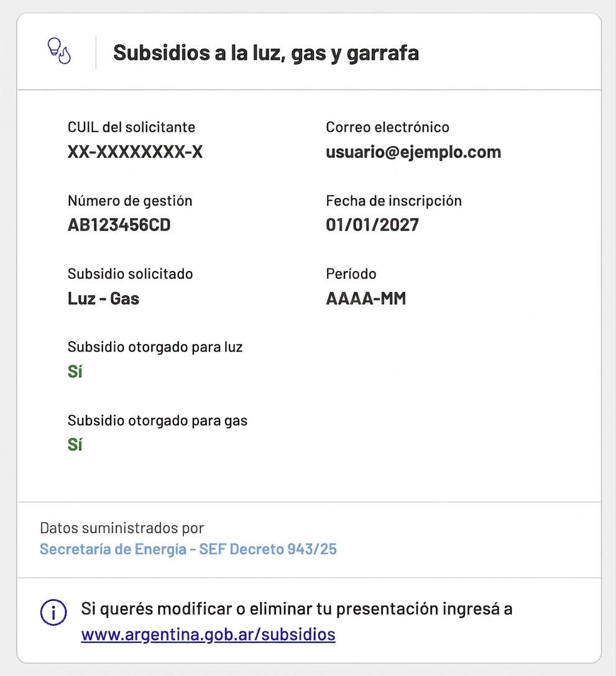This screenshot has width=616, height=676.
Task: Click the CUIL del solicitante label
Action: (x=131, y=127)
